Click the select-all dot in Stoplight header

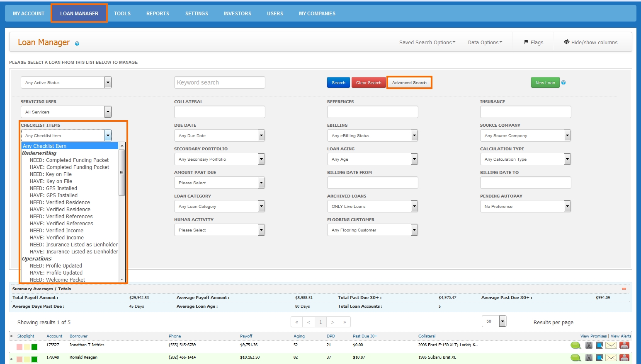click(12, 336)
